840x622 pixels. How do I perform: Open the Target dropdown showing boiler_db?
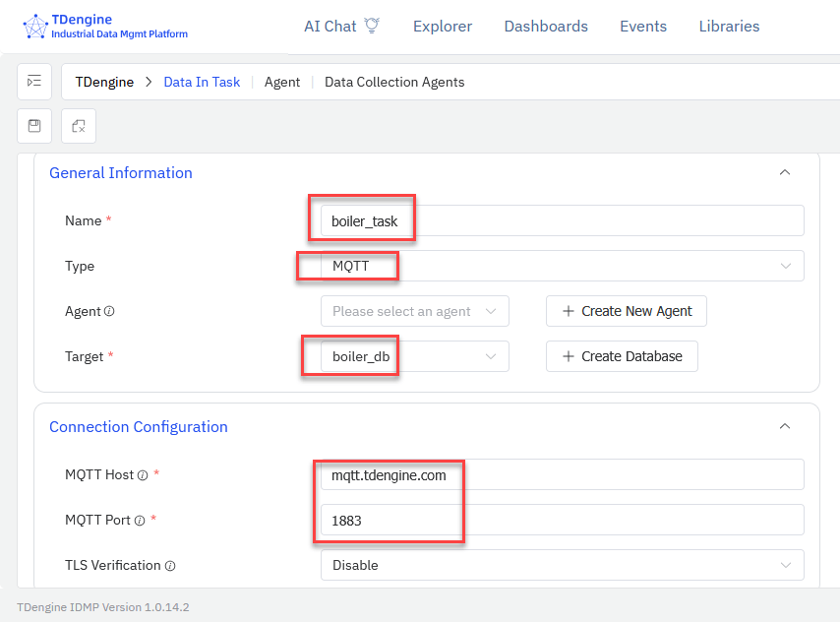tap(414, 356)
